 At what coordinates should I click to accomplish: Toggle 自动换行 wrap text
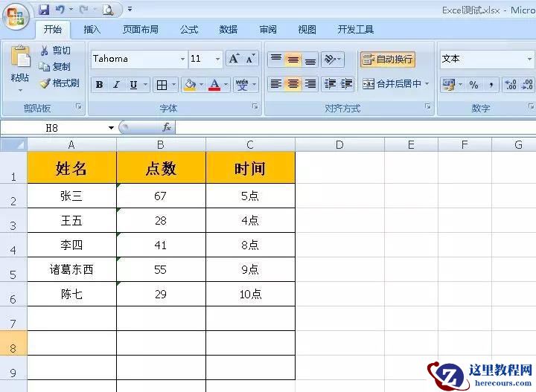pyautogui.click(x=388, y=59)
